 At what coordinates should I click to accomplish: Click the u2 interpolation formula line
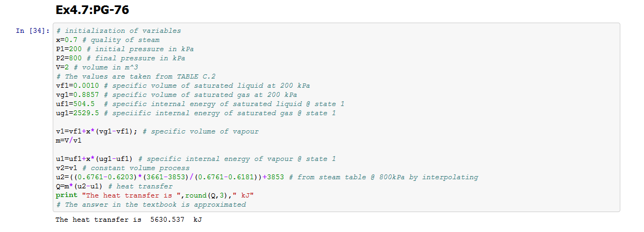266,177
